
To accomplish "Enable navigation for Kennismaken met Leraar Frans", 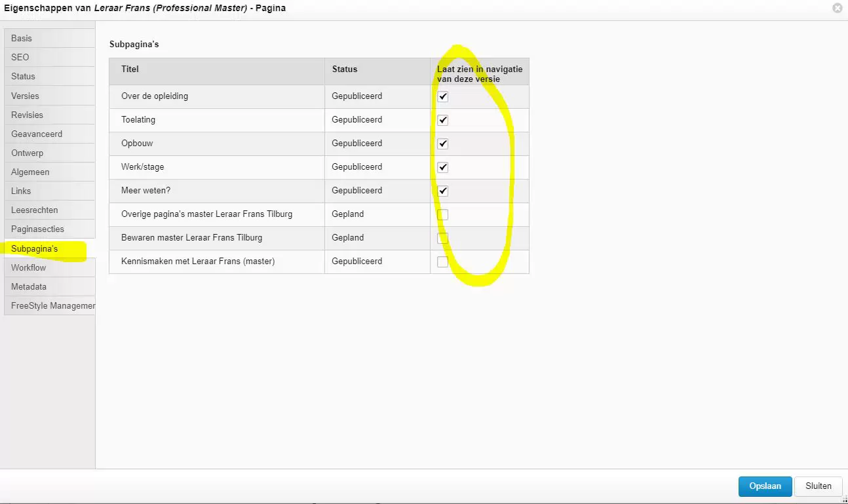I will (x=443, y=262).
